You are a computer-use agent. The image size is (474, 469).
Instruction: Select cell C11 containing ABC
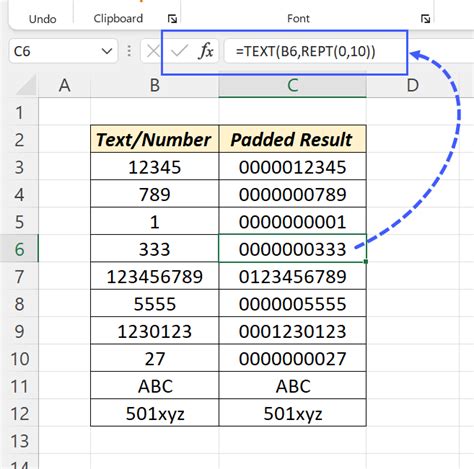coord(292,386)
